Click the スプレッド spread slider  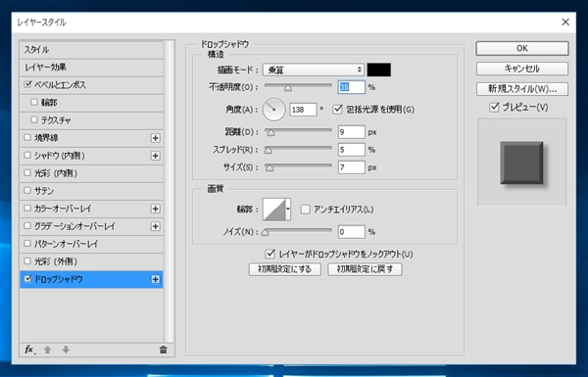[298, 149]
